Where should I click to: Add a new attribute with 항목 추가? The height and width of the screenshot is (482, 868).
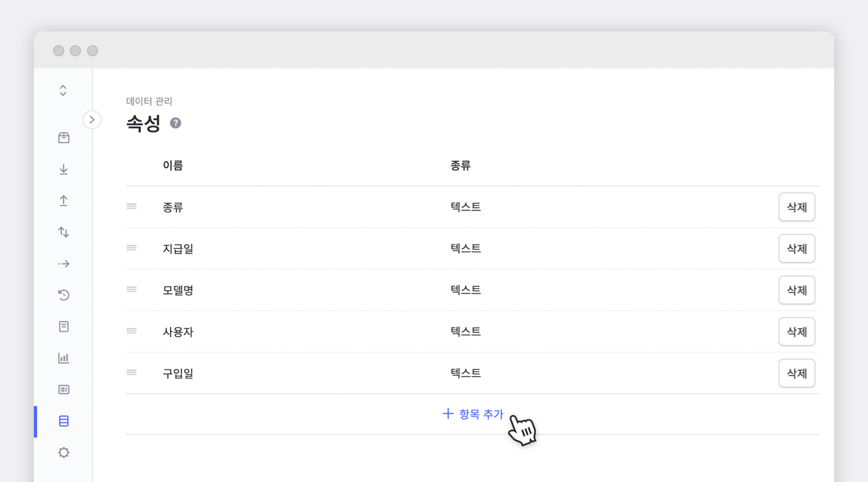pyautogui.click(x=472, y=414)
